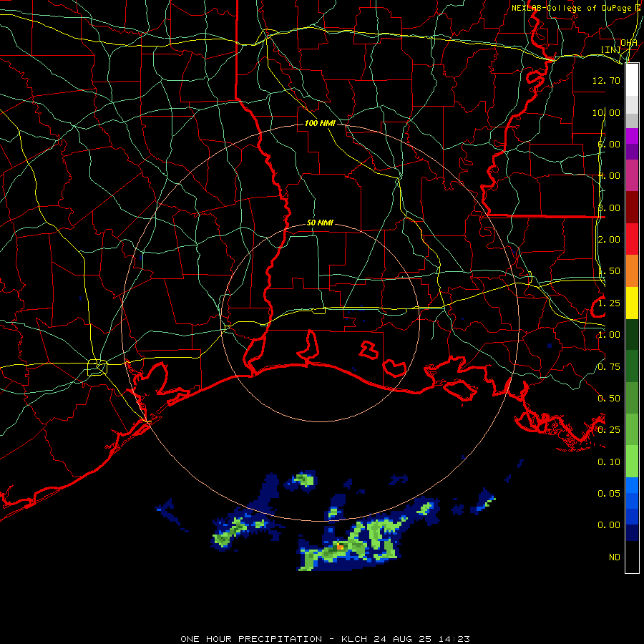This screenshot has height=644, width=644.
Task: Click the orange peak precipitation pixel offshore
Action: [x=340, y=547]
